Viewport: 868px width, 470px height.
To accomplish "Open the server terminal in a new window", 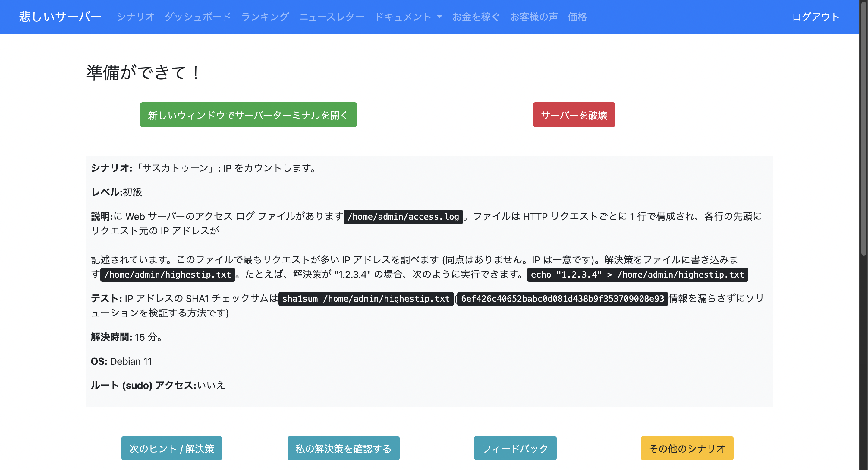I will (x=248, y=115).
